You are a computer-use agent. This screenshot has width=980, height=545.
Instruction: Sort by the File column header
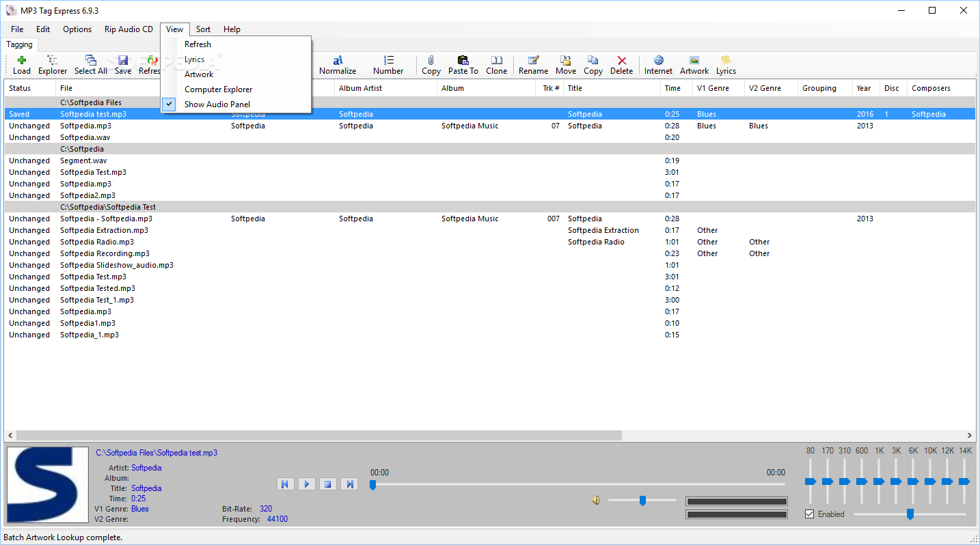141,88
